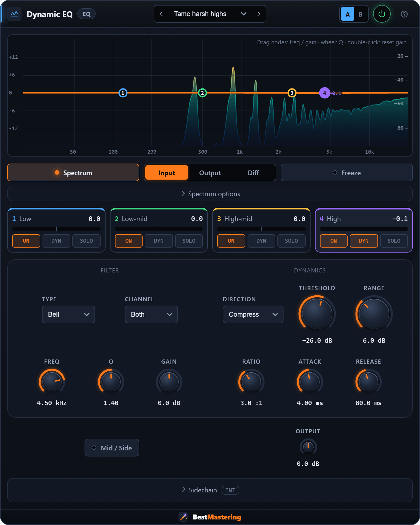
Task: Disable DYN on the High band
Action: (364, 241)
